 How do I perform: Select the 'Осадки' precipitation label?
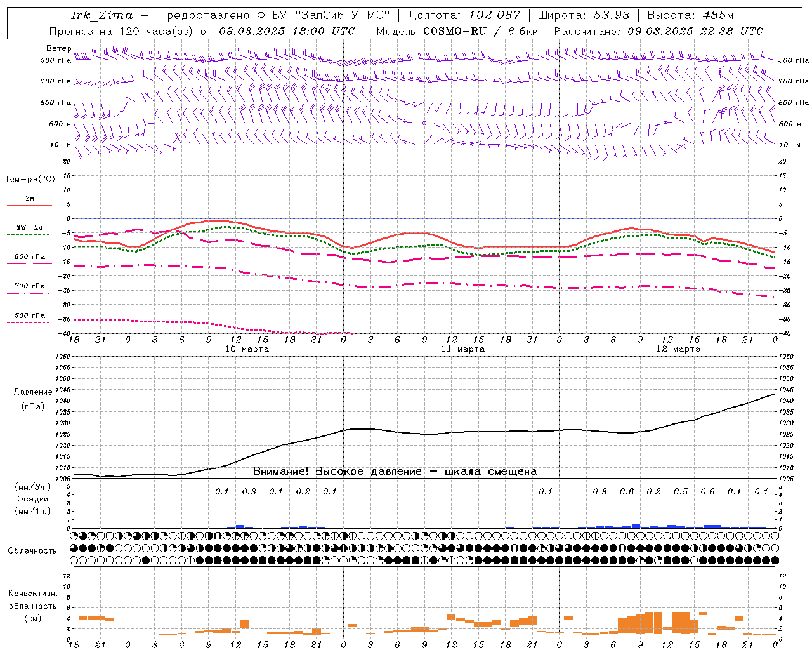coord(33,499)
